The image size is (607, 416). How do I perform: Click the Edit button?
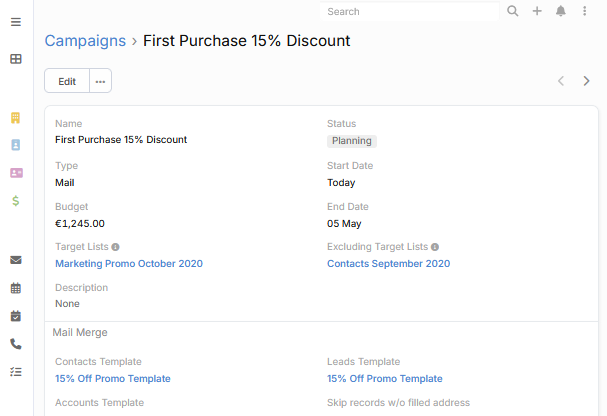tap(67, 81)
